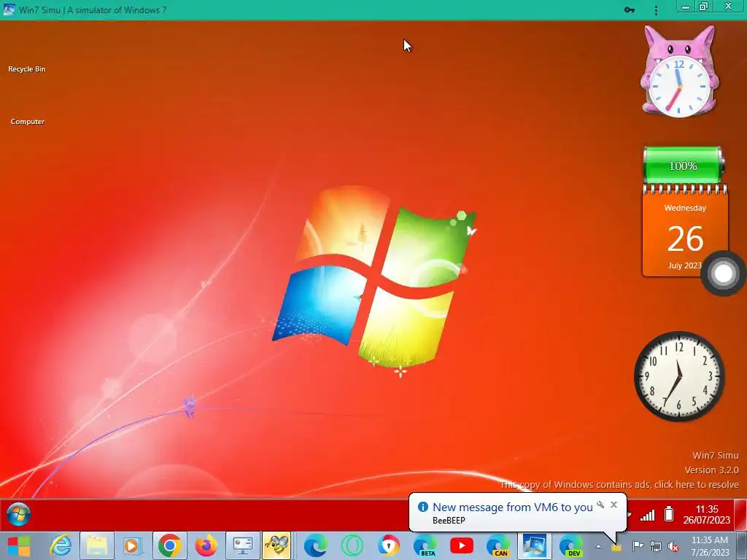
Task: Open the BeeBEEP bee icon on the taskbar
Action: [x=276, y=545]
